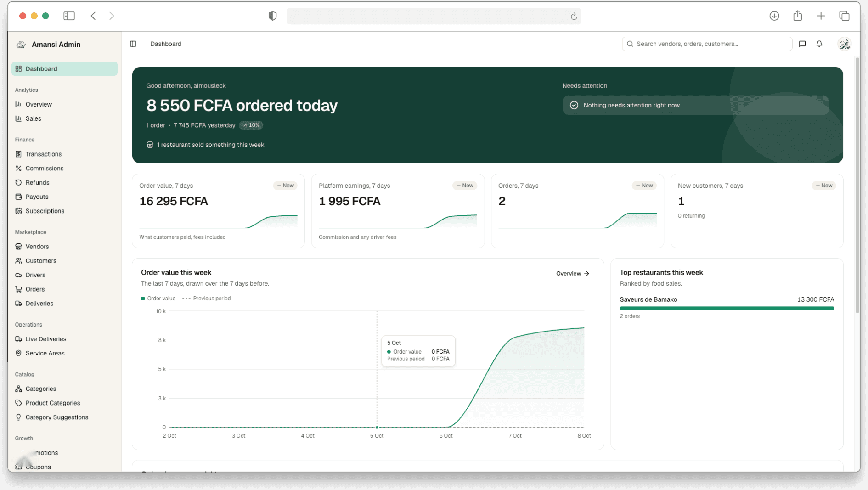The height and width of the screenshot is (490, 868).
Task: Click the 5 Oct chart data point
Action: pyautogui.click(x=377, y=428)
